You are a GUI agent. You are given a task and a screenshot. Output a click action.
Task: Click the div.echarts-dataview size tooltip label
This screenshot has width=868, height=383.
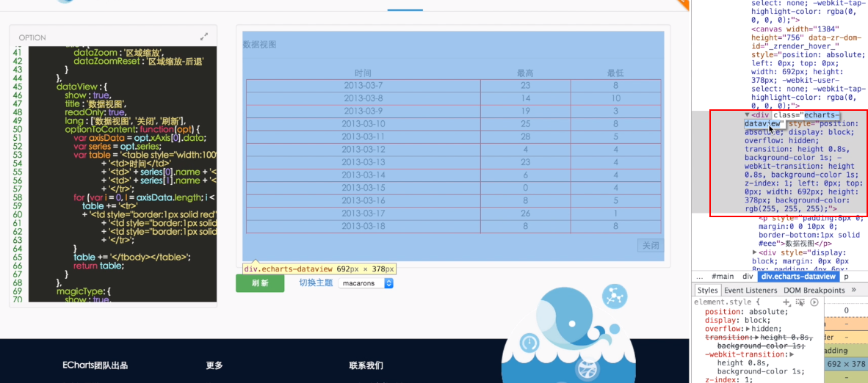[x=319, y=269]
